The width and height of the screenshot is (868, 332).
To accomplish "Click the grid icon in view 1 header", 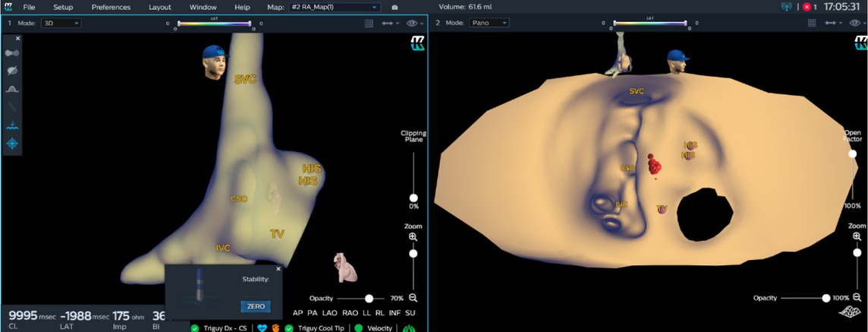I will 369,24.
